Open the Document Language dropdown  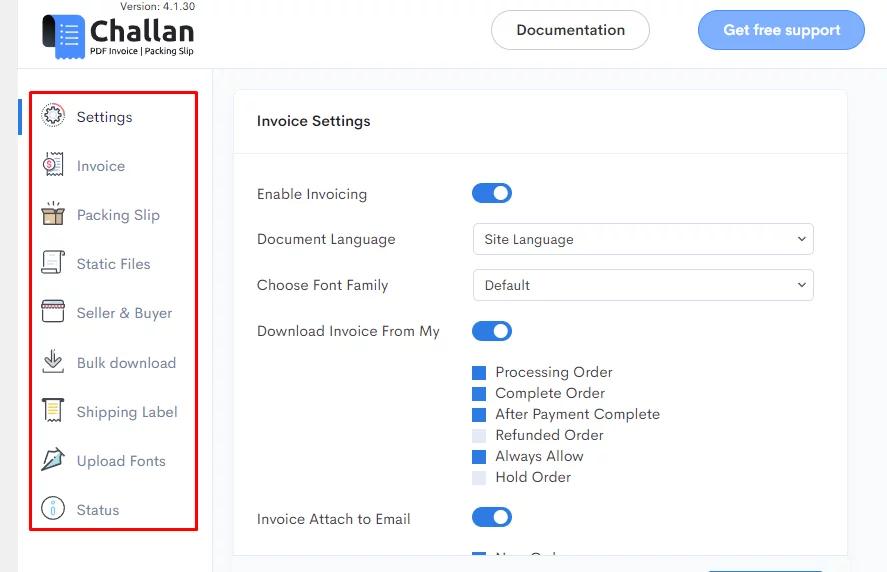click(x=643, y=239)
